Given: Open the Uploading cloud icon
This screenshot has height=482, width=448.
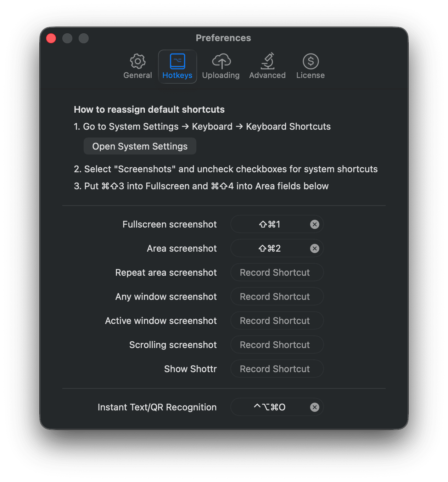Looking at the screenshot, I should click(x=221, y=61).
